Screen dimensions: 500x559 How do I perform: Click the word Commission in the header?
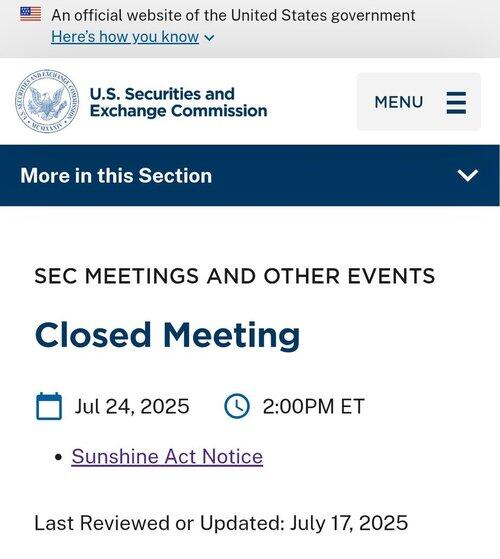(x=219, y=111)
